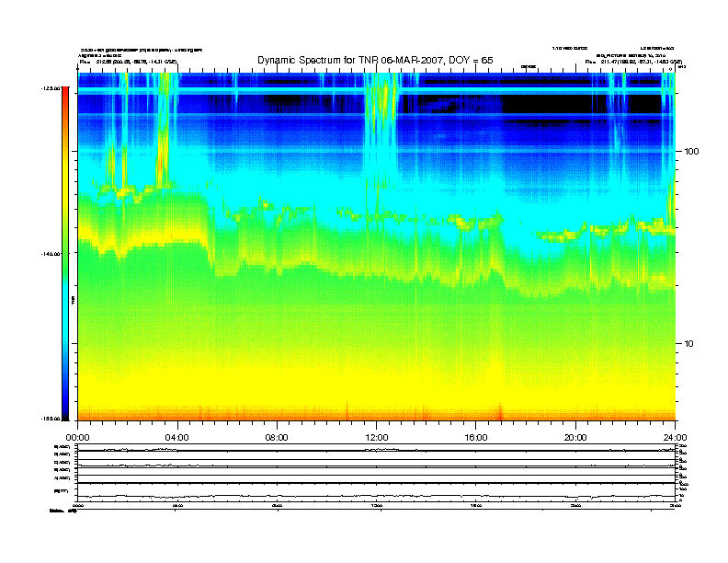728x563 pixels.
Task: Click the rainbow intensity color bar
Action: coord(65,253)
